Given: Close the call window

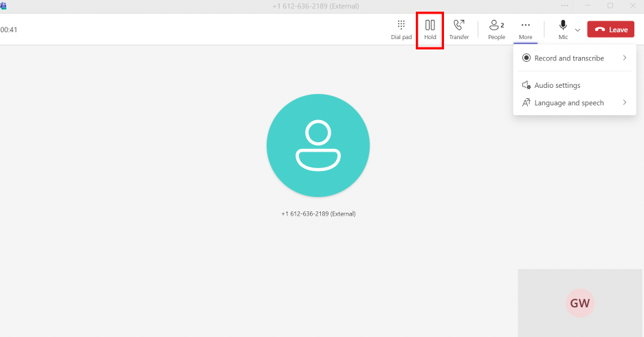Looking at the screenshot, I should click(x=633, y=5).
